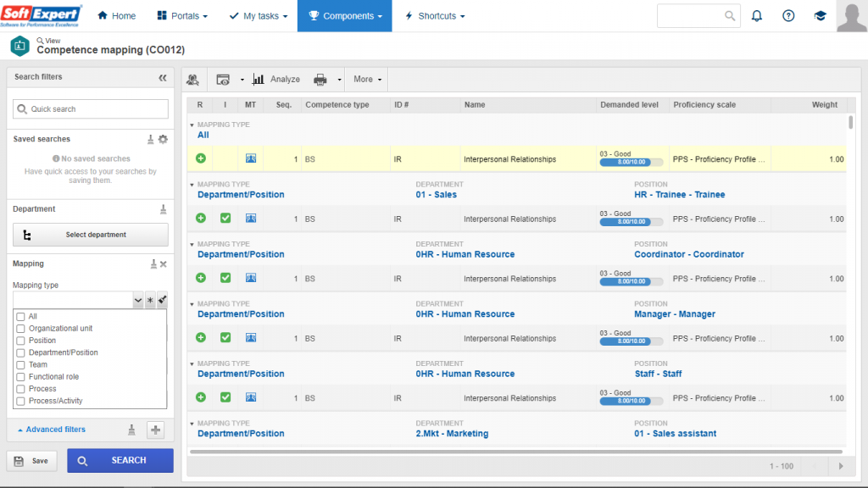
Task: Click demanded level progress bar in first row
Action: 631,162
